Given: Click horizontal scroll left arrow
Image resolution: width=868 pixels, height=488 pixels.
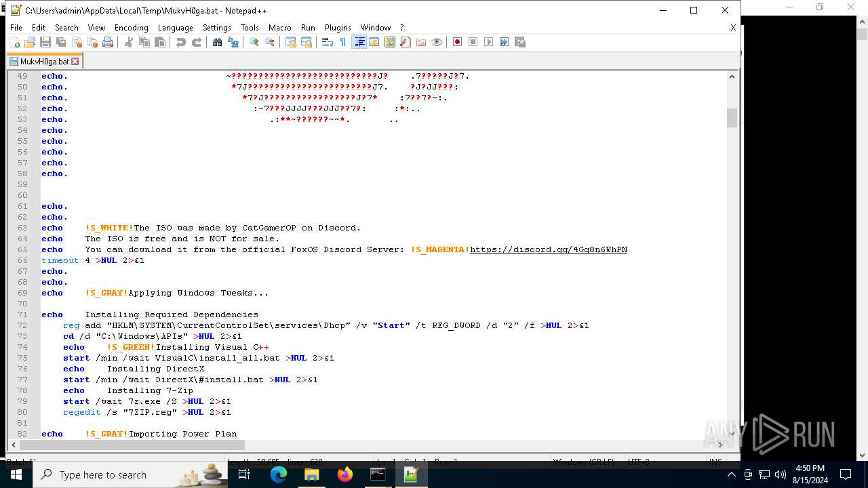Looking at the screenshot, I should tap(14, 445).
